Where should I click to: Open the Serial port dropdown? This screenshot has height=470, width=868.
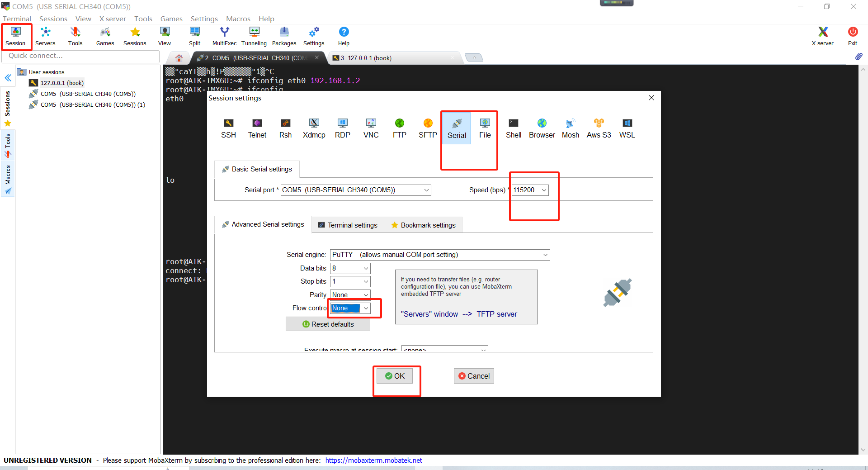(x=356, y=190)
